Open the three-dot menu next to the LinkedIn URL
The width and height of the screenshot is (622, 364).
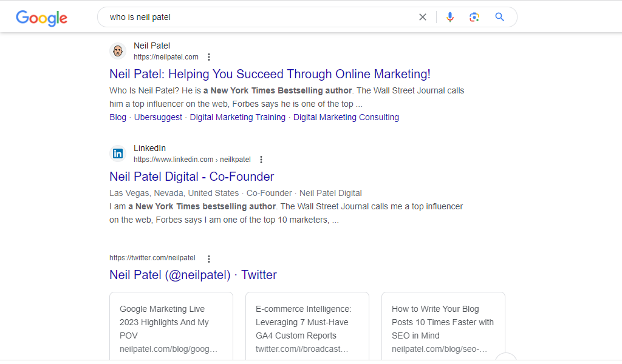pyautogui.click(x=261, y=160)
